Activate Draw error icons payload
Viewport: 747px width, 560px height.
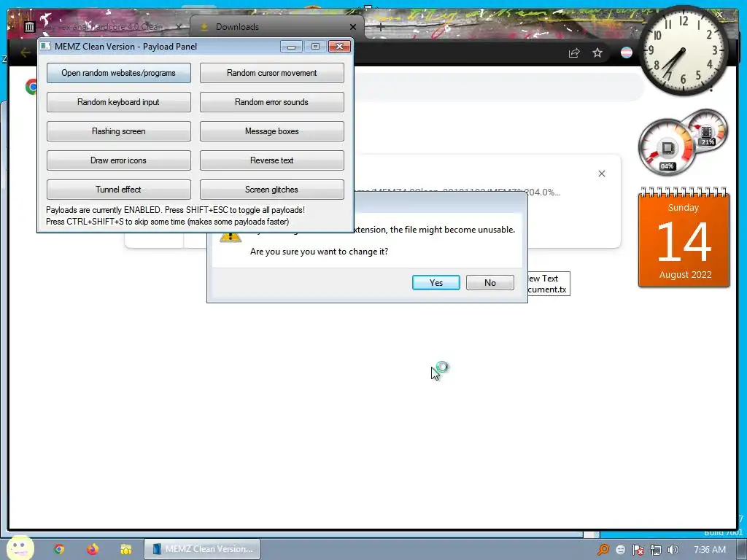coord(119,160)
